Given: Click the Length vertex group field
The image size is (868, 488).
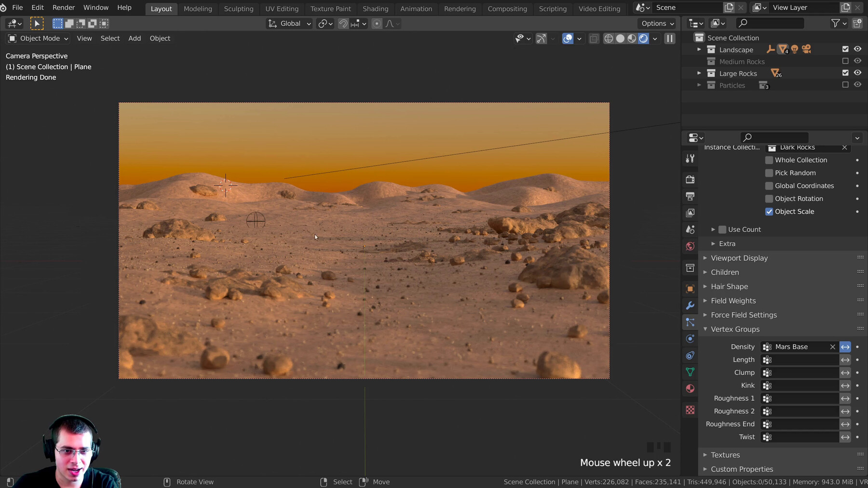Looking at the screenshot, I should [x=800, y=360].
